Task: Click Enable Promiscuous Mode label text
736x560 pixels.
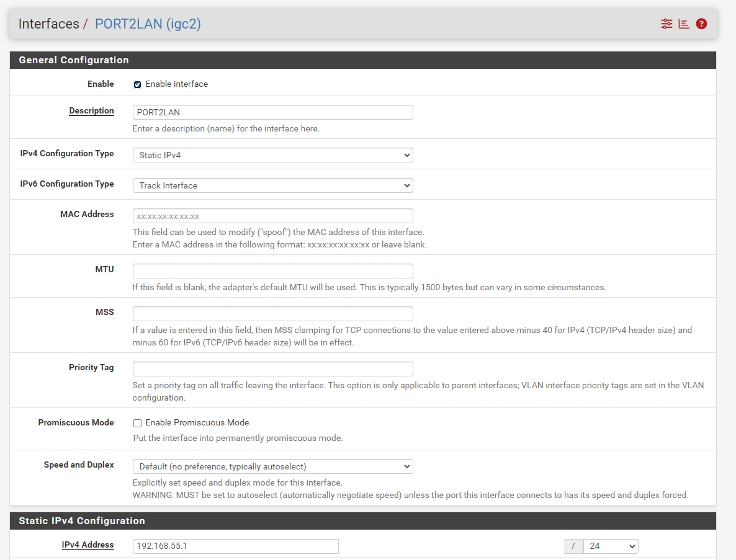Action: tap(197, 422)
